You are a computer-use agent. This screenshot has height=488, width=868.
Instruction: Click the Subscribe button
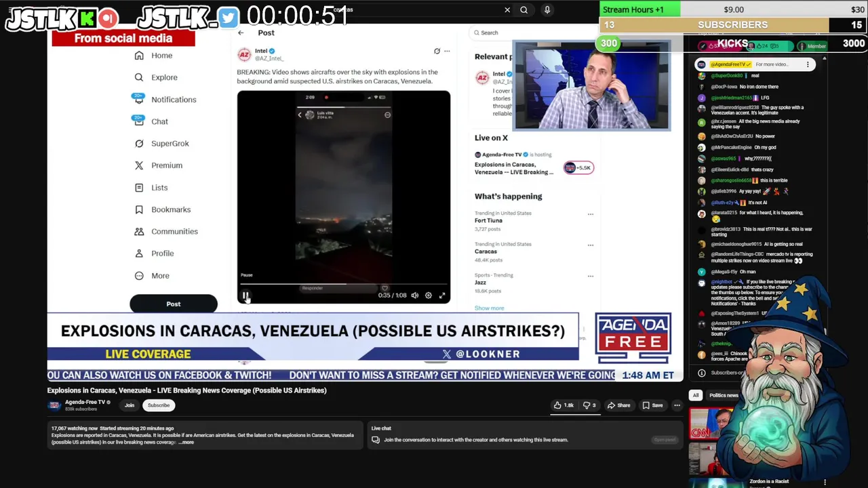point(159,405)
